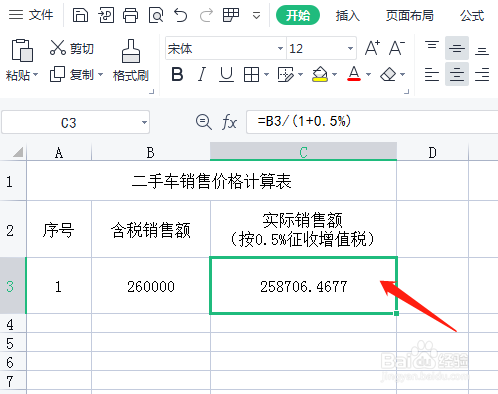Click the Name Box showing C3
Viewport: 498px width, 394px height.
69,123
